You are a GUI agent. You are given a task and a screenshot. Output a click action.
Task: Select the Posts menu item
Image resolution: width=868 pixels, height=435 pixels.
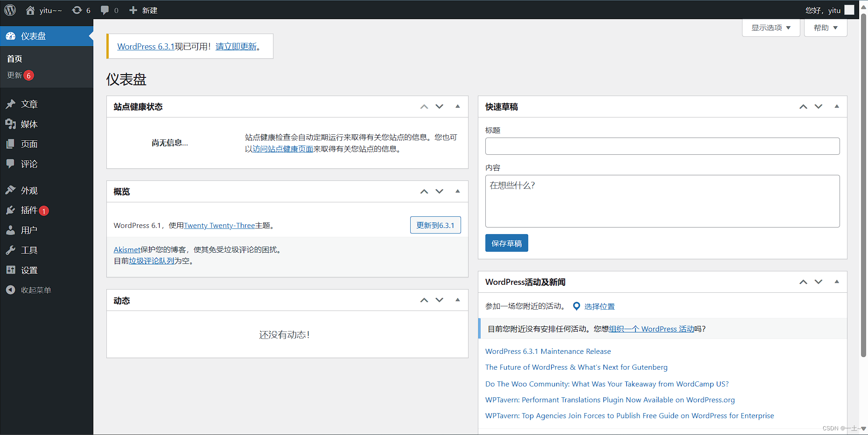[29, 104]
